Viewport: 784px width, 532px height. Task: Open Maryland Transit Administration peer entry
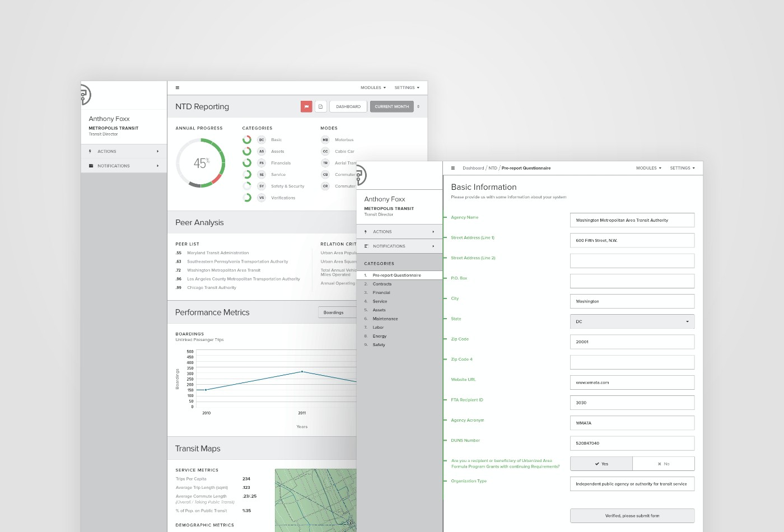(218, 253)
